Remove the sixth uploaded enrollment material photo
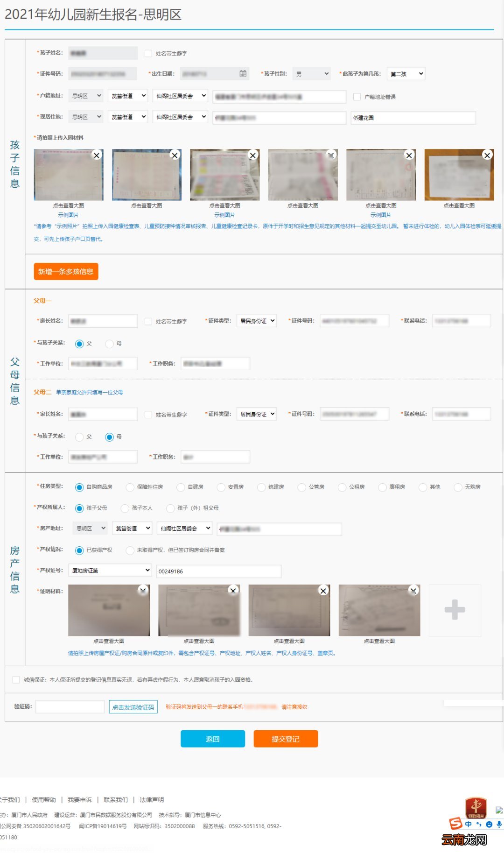Viewport: 504px width, 853px height. 487,155
